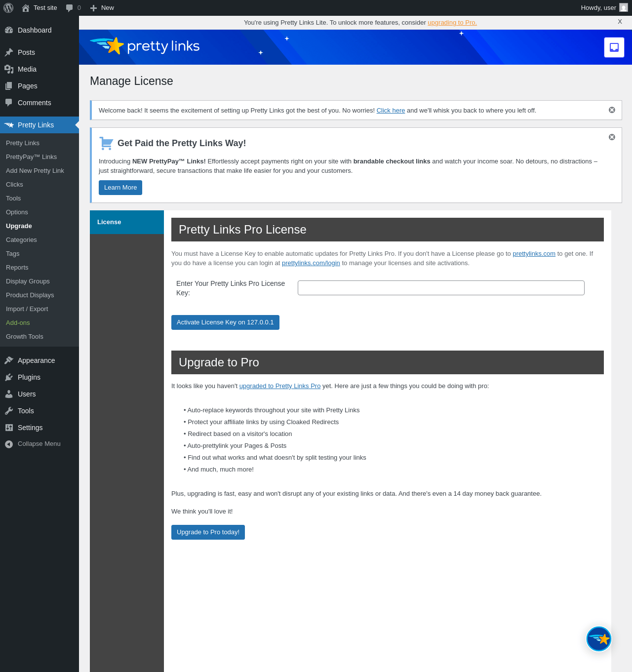Open the Pretty Links submenu item

click(23, 143)
